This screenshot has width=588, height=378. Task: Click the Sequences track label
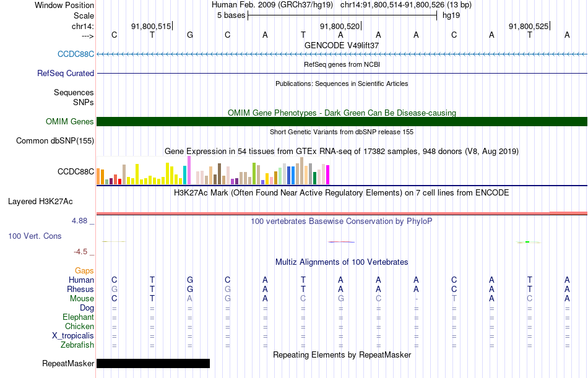click(x=74, y=92)
